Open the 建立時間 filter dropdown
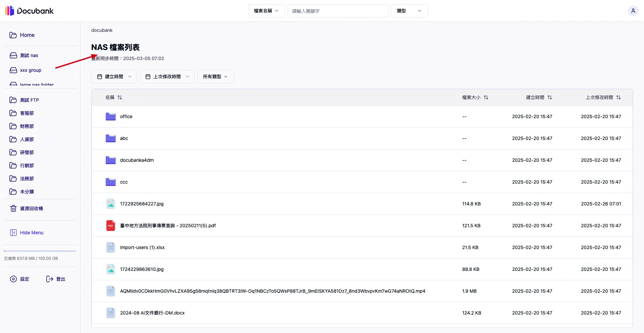Viewport: 644px width, 333px height. point(114,76)
